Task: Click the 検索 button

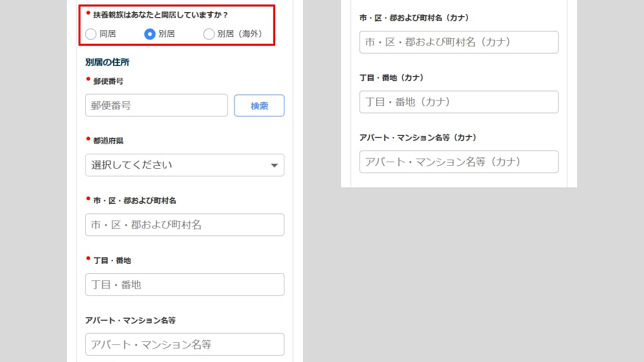Action: (260, 106)
